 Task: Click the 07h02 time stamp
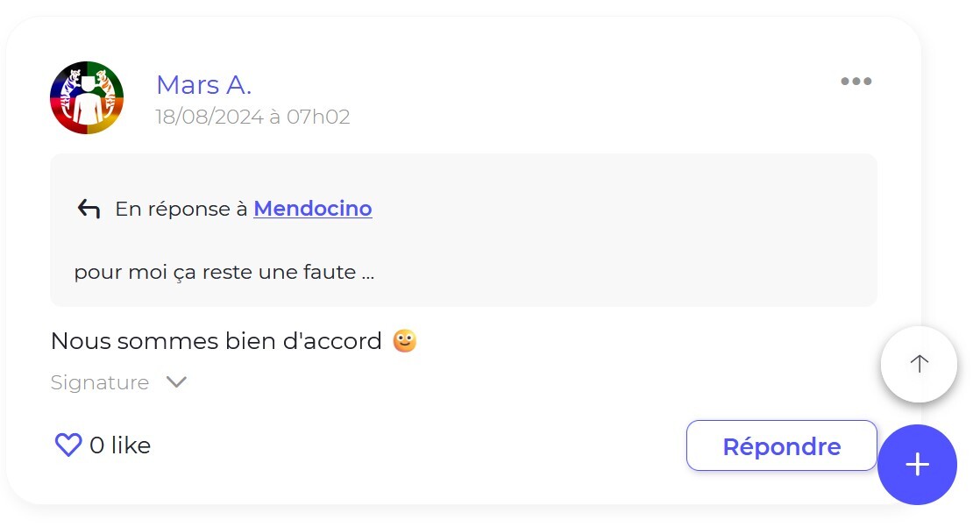318,117
